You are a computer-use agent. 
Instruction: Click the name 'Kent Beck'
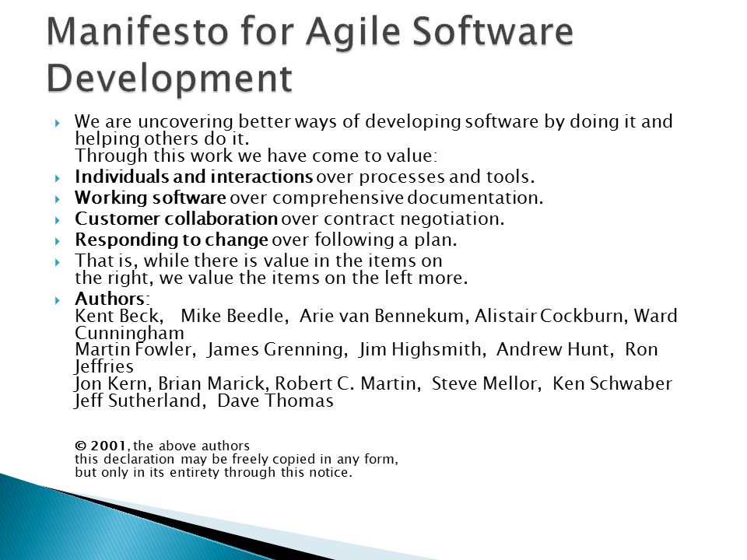tap(117, 316)
